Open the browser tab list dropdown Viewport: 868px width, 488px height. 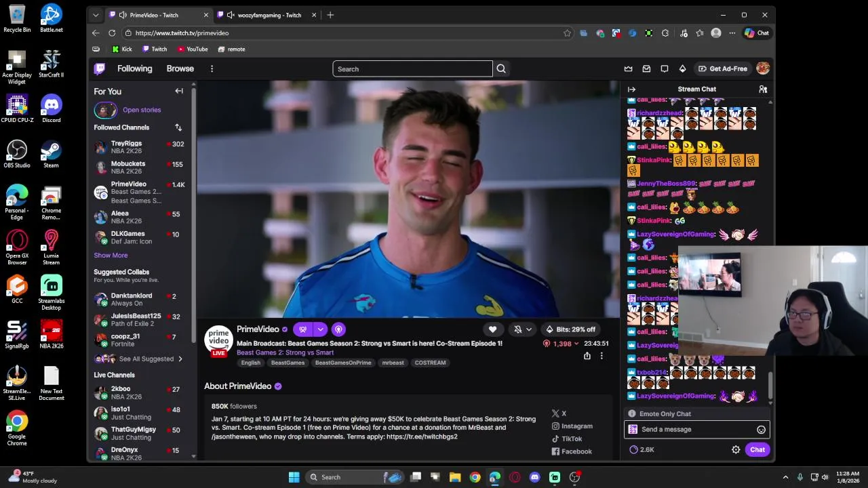[x=96, y=15]
